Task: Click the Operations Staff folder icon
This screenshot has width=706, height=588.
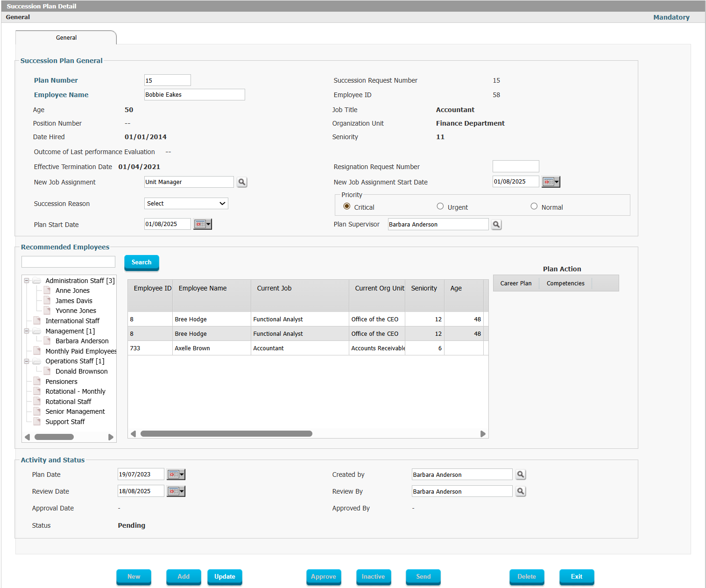Action: point(37,361)
